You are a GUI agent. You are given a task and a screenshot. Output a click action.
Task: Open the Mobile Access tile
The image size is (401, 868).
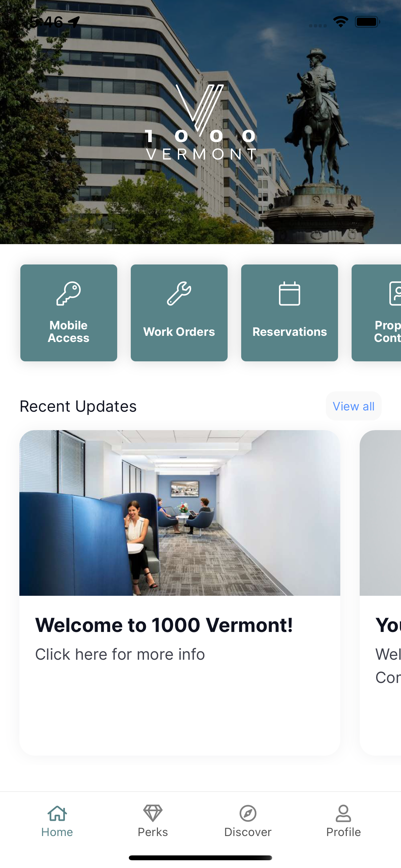click(x=69, y=313)
